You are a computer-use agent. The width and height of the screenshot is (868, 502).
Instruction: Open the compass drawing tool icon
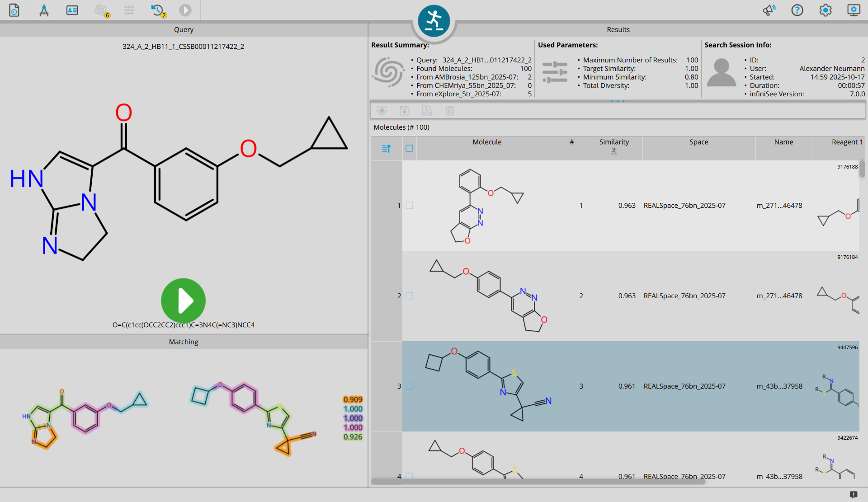tap(44, 10)
